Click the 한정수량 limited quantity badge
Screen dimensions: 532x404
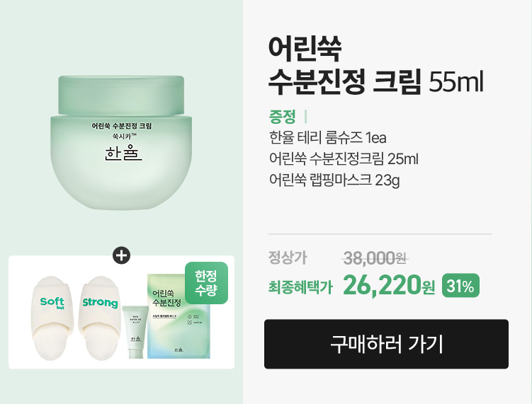click(x=206, y=283)
